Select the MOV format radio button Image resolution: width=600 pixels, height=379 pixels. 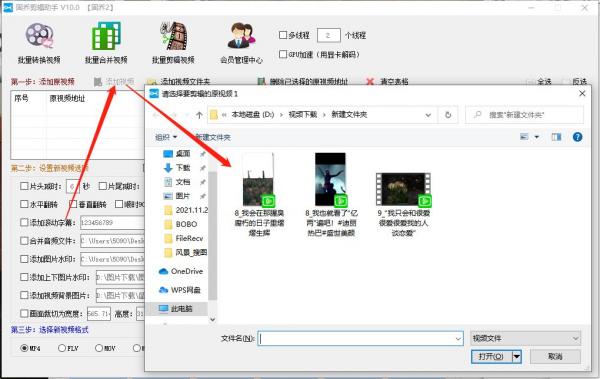click(x=99, y=348)
